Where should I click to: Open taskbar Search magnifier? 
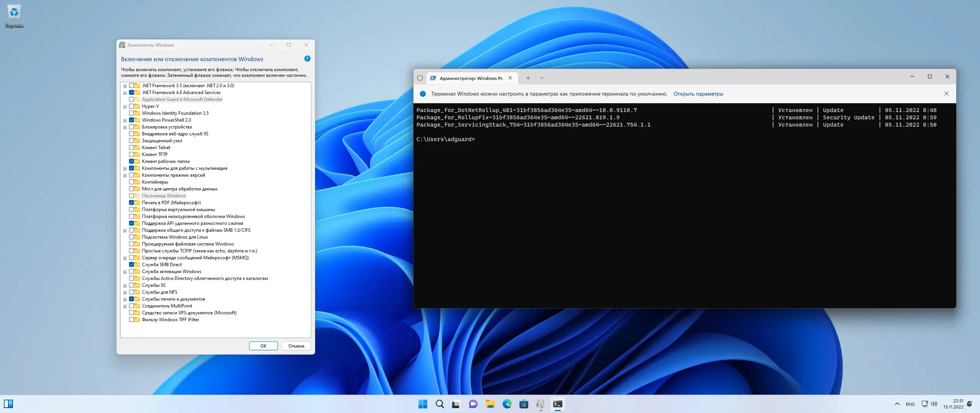[x=439, y=404]
